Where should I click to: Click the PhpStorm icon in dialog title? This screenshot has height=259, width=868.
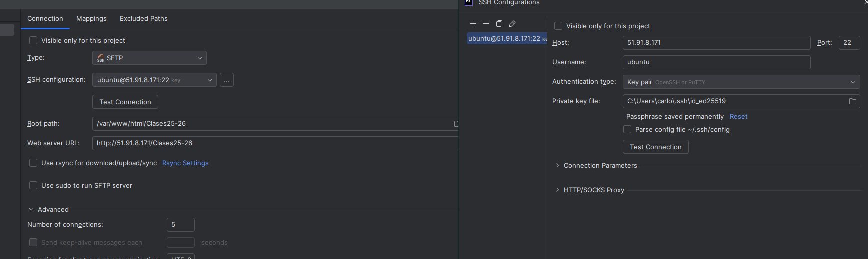tap(468, 2)
